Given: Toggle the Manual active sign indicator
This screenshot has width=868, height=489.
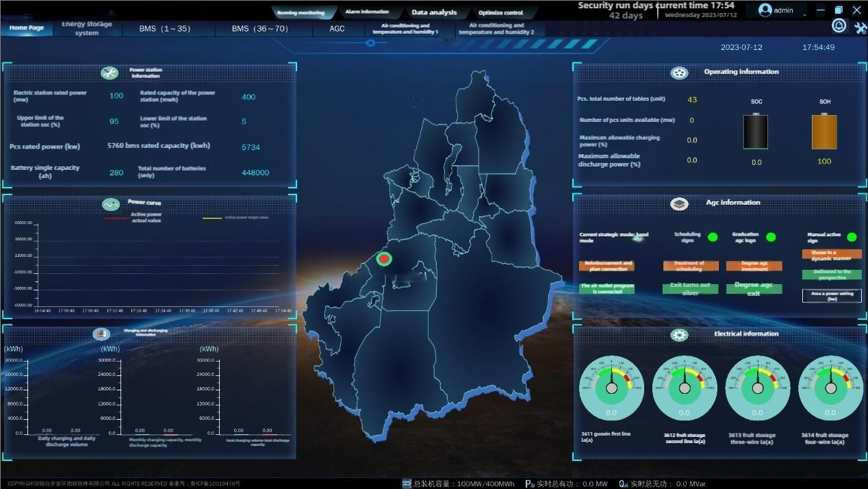Looking at the screenshot, I should [852, 238].
